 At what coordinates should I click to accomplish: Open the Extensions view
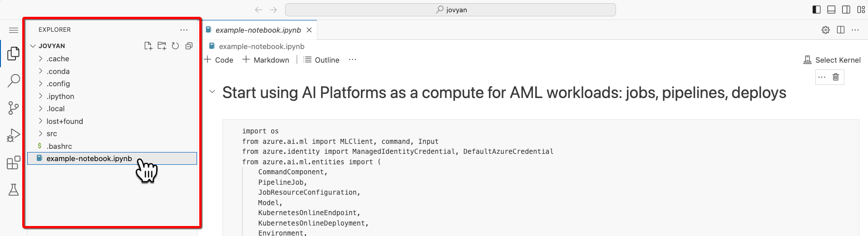[x=14, y=162]
